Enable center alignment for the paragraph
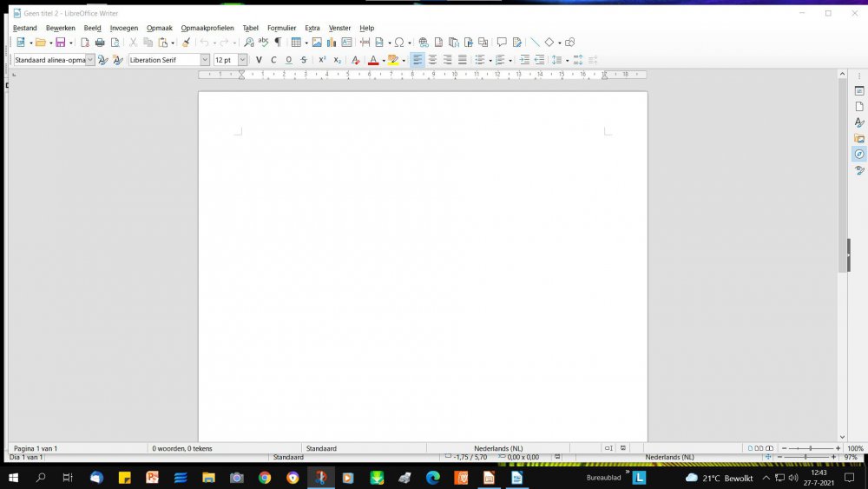The width and height of the screenshot is (868, 489). coord(432,60)
